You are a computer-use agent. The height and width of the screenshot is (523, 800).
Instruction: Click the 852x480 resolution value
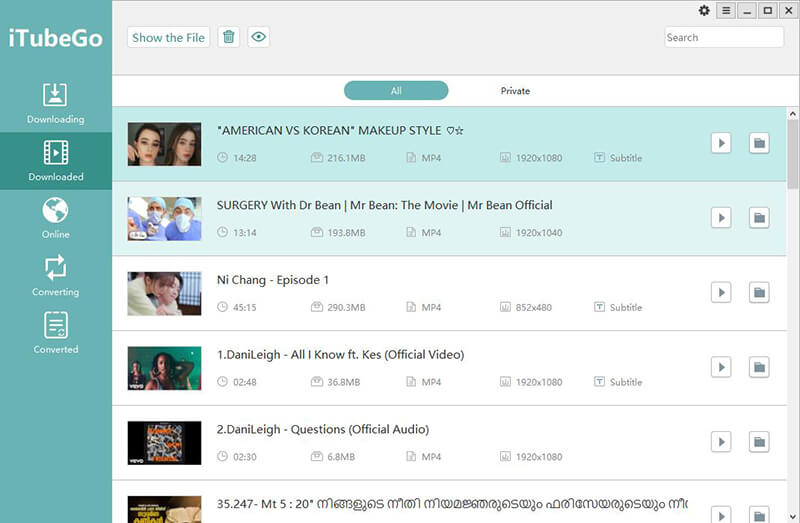pos(534,307)
